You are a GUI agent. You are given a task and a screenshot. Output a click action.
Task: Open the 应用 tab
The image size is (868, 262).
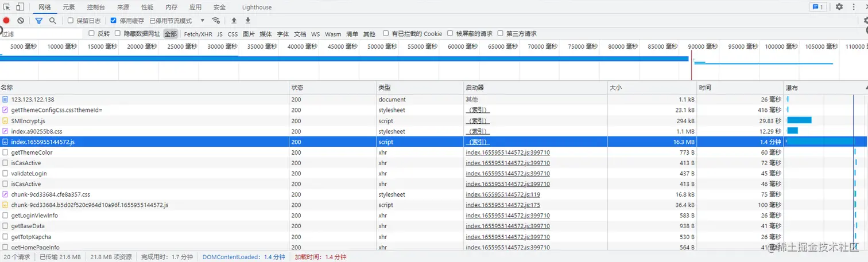click(x=195, y=7)
